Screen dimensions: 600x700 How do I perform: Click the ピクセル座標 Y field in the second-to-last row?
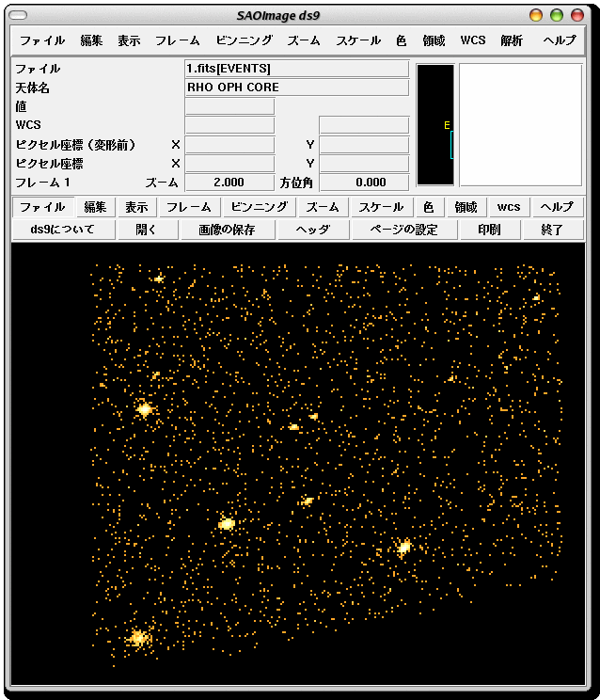coord(364,164)
